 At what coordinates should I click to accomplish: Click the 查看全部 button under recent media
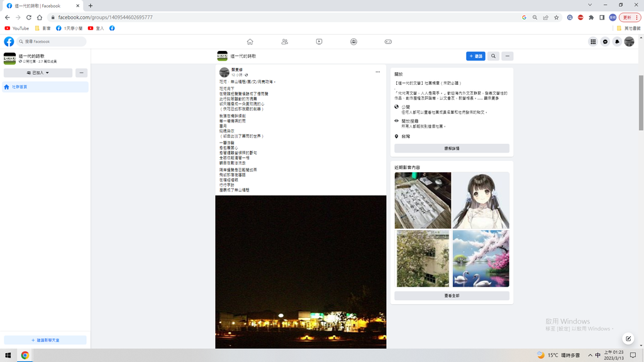point(452,295)
